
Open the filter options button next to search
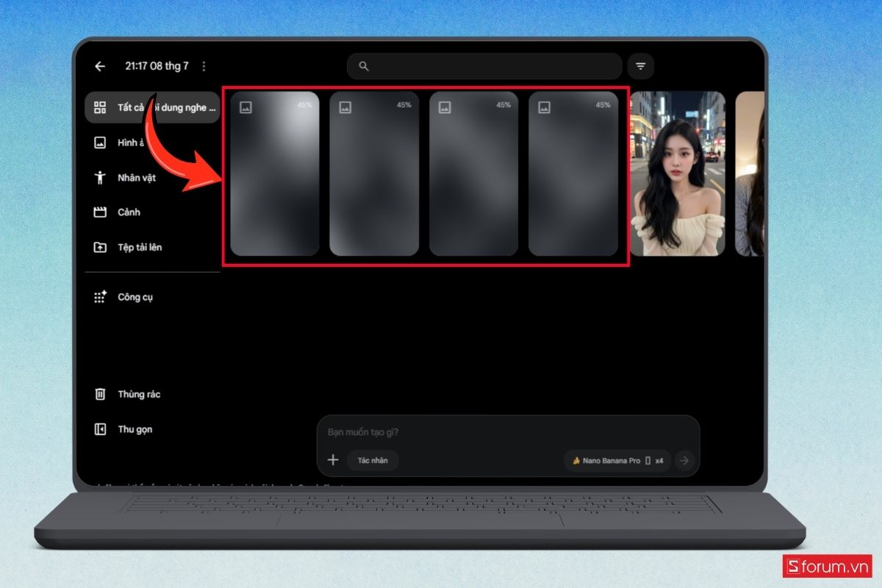pos(640,66)
